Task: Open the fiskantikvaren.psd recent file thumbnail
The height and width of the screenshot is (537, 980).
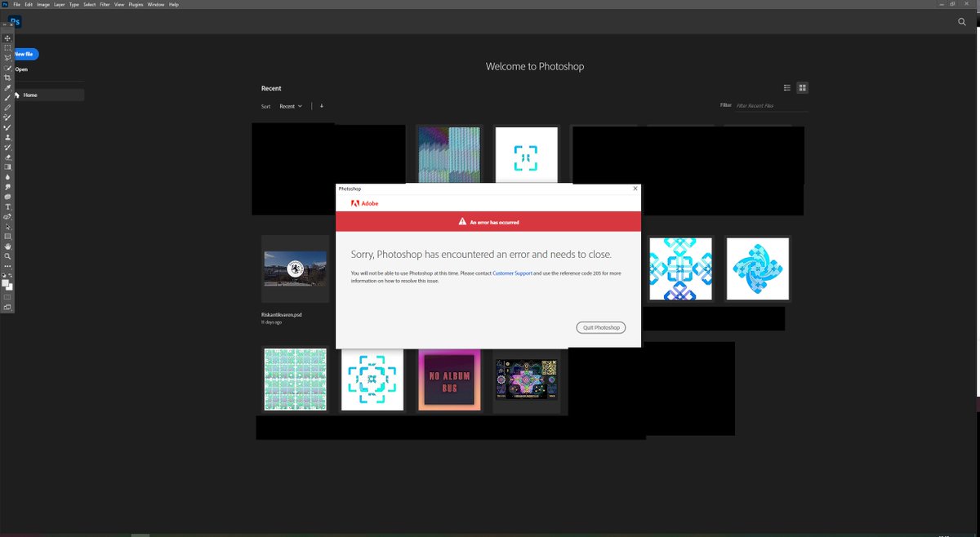Action: (x=295, y=268)
